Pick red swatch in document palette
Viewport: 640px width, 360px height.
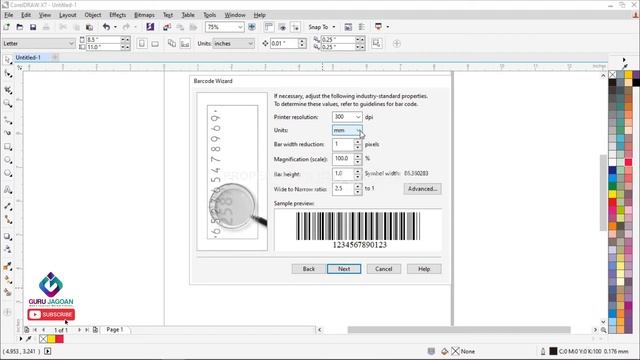(x=60, y=339)
